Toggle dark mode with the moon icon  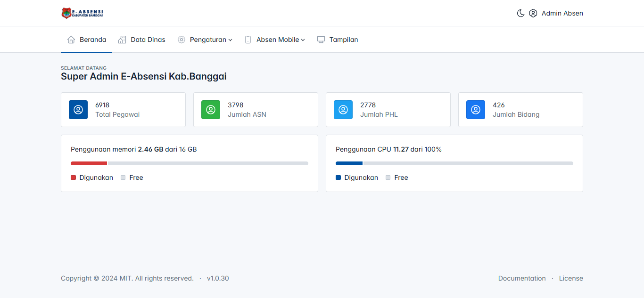coord(520,13)
